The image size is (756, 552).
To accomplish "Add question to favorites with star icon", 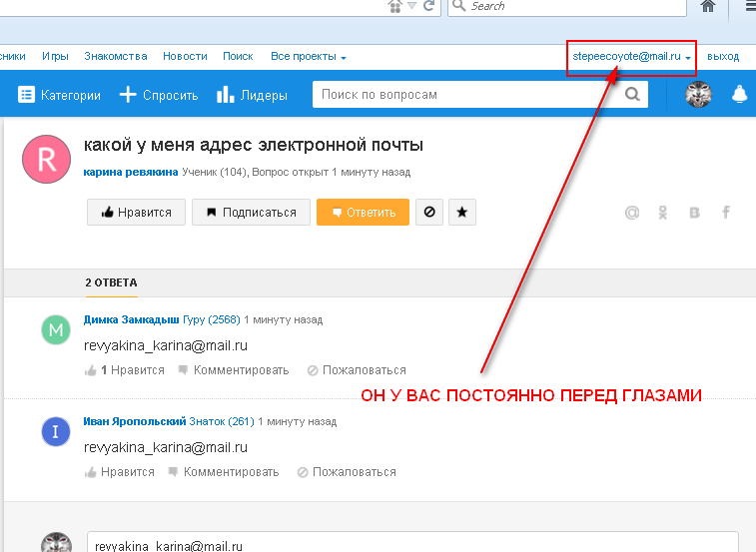I will click(x=461, y=213).
